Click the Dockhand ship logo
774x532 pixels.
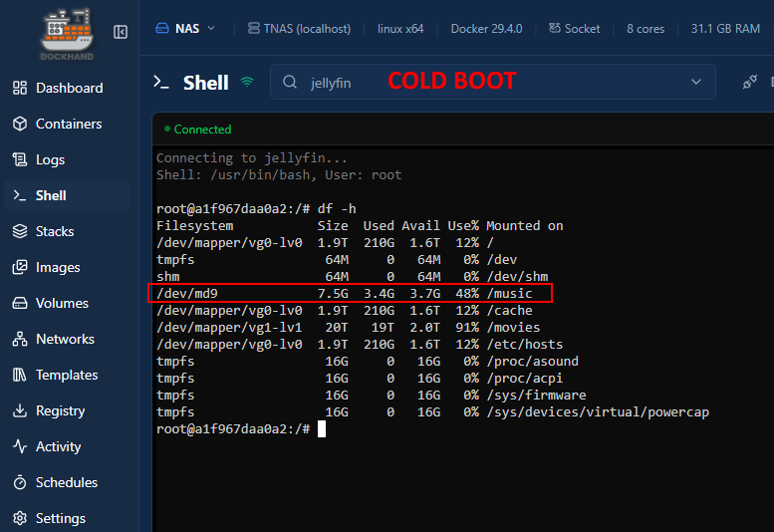click(67, 34)
